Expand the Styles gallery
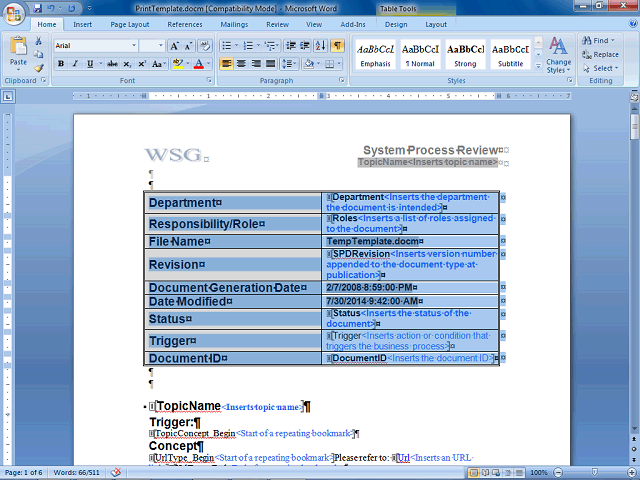640x480 pixels. pos(538,65)
